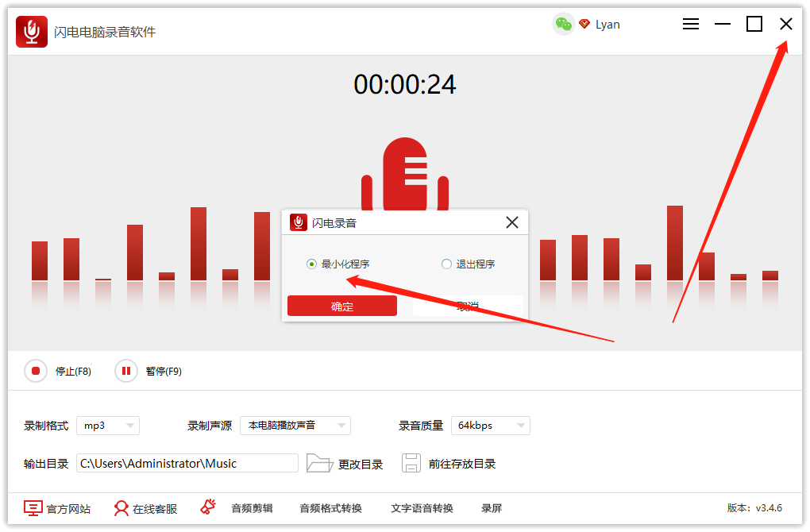Screen dimensions: 810x532
Task: Close the main recorder window
Action: pos(785,24)
